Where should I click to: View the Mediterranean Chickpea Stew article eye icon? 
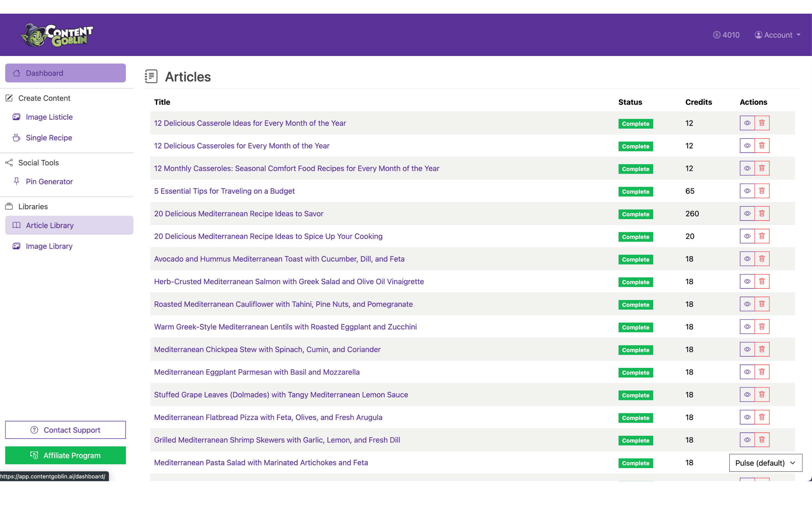point(747,349)
